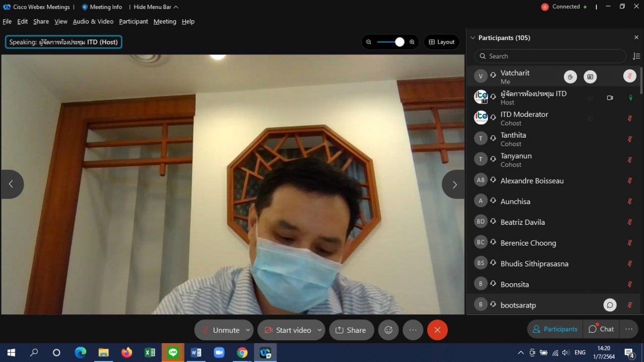Open the participant sort icon
Screen dimensions: 644x362
click(x=637, y=56)
